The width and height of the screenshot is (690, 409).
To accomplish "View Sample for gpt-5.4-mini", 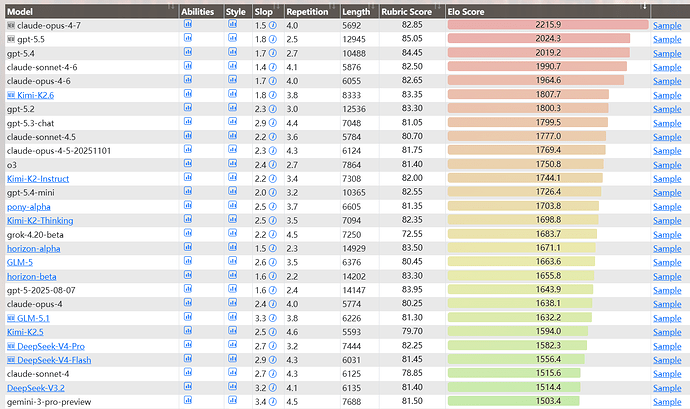I will click(x=667, y=192).
